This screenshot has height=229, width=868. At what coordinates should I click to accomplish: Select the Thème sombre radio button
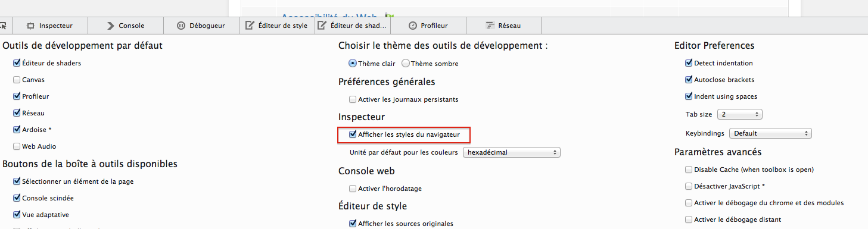click(x=406, y=64)
